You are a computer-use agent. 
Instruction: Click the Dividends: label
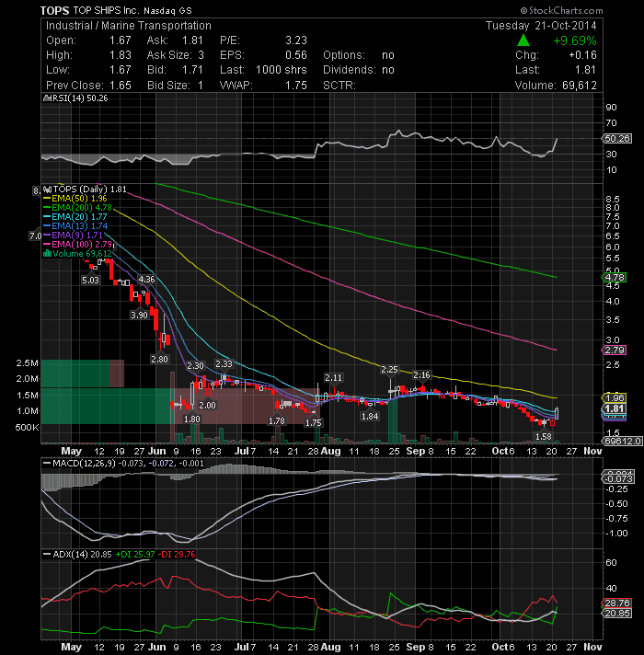pos(349,70)
